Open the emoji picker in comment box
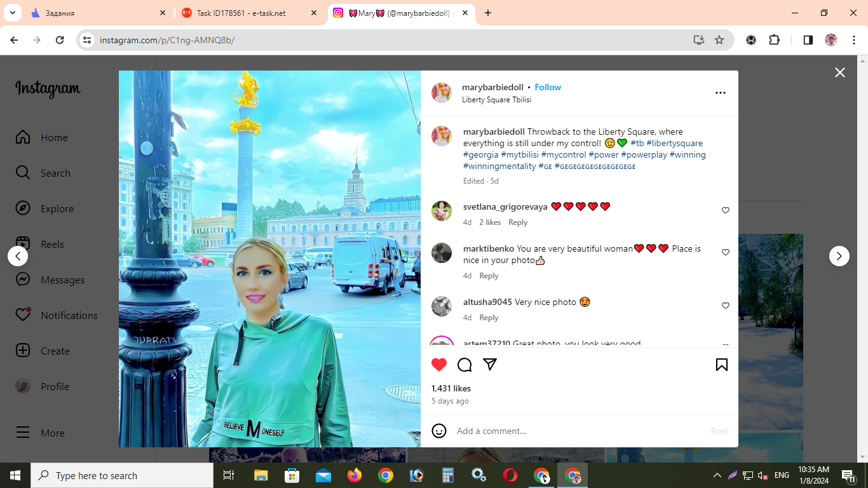 click(439, 431)
